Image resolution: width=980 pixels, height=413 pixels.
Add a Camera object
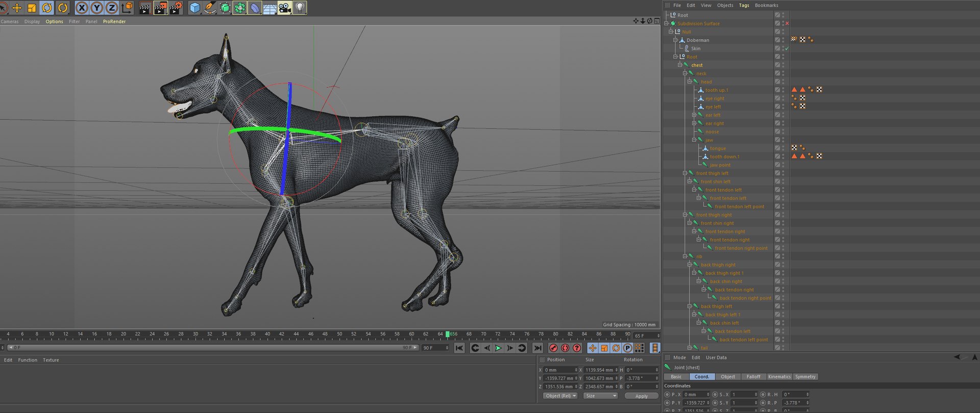point(284,7)
